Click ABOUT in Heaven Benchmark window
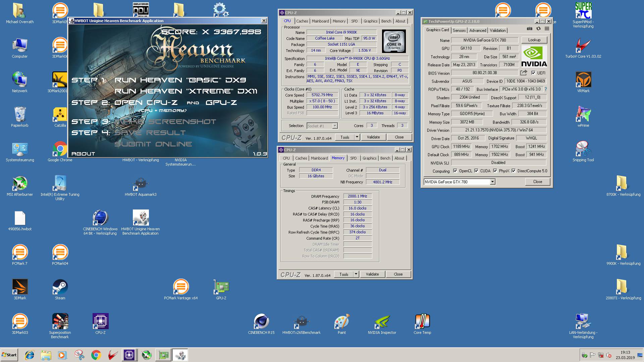The height and width of the screenshot is (362, 644). [83, 154]
